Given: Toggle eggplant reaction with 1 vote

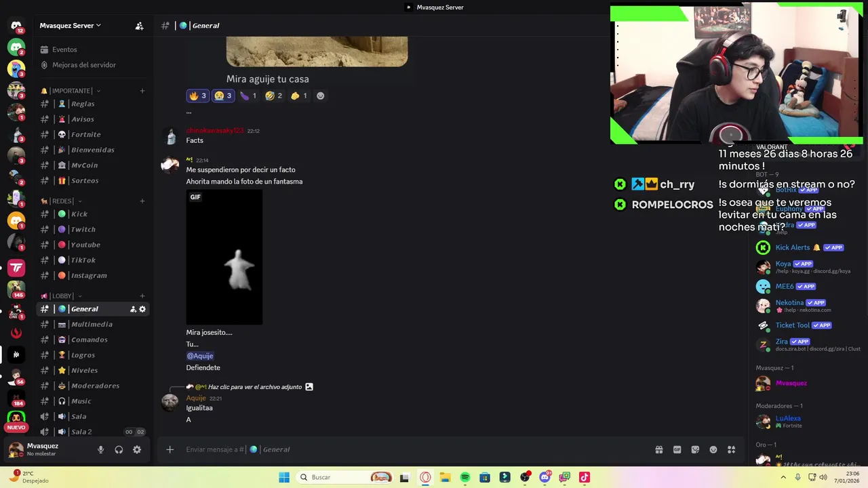Looking at the screenshot, I should point(248,96).
